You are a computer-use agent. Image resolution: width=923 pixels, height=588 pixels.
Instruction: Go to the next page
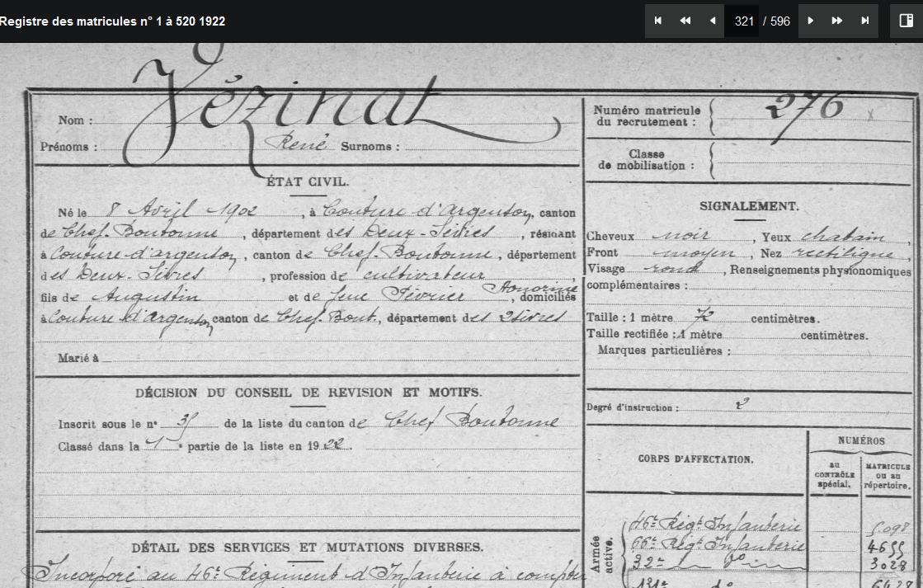pos(810,21)
